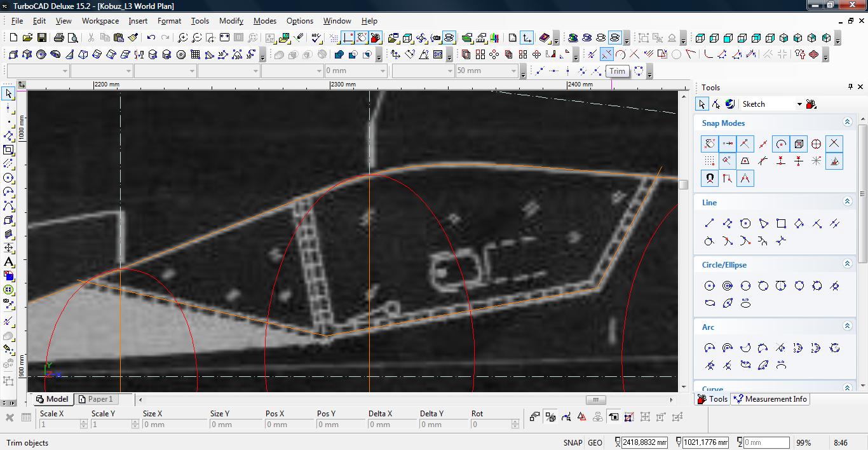This screenshot has width=868, height=450.
Task: Open the File menu
Action: tap(17, 20)
